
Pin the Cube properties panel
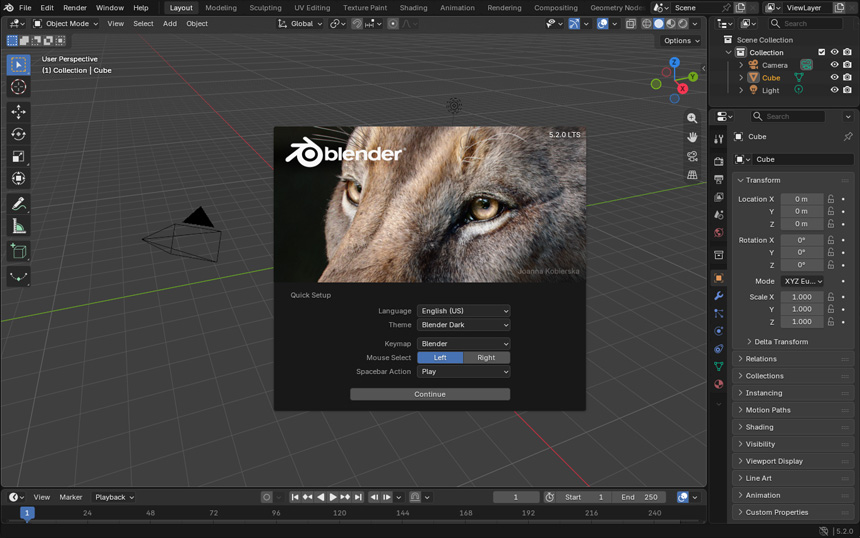pos(848,137)
